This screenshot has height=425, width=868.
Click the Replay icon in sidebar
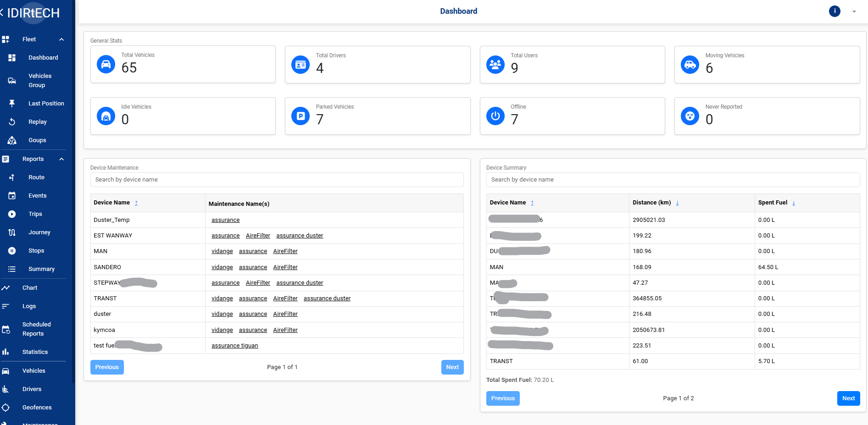12,122
